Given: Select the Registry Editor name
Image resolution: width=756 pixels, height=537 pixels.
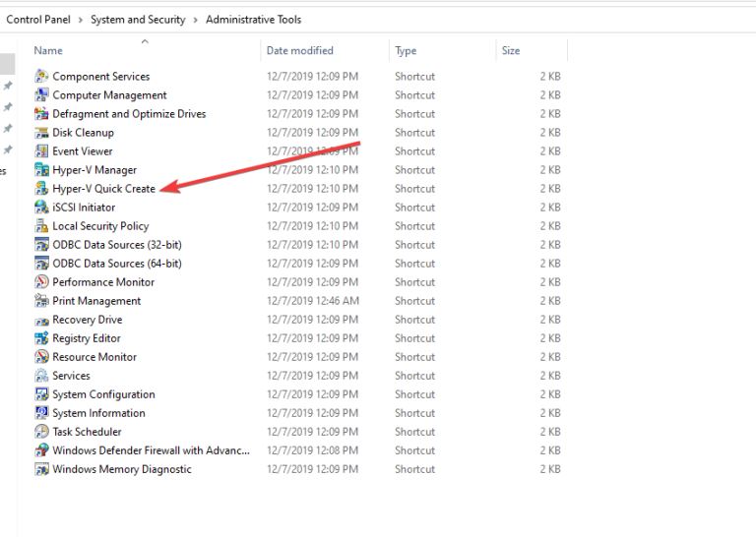Looking at the screenshot, I should 87,338.
